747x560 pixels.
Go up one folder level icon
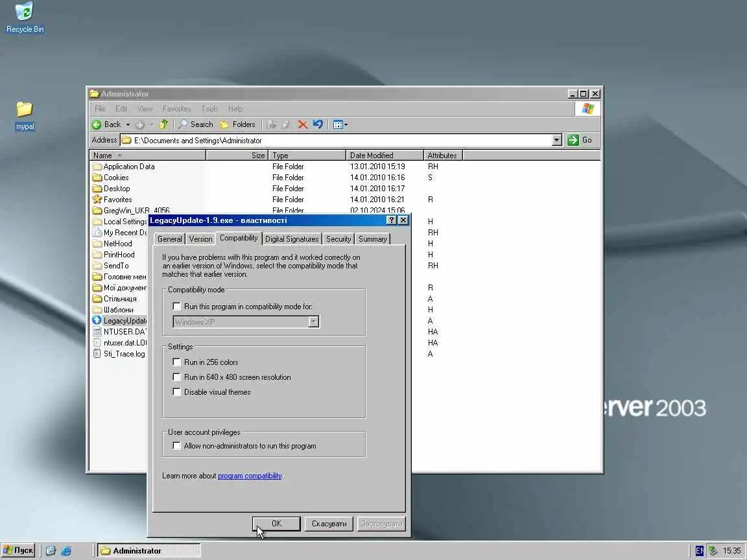tap(163, 124)
